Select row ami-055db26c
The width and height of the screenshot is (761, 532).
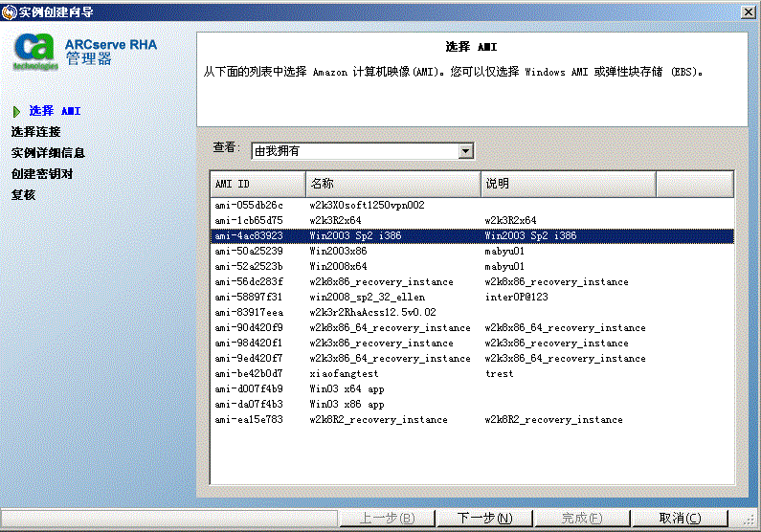pyautogui.click(x=472, y=205)
